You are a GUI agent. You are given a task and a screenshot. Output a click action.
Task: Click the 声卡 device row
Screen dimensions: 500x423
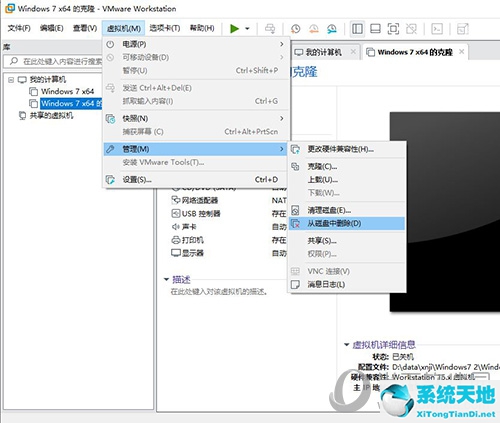tap(228, 227)
